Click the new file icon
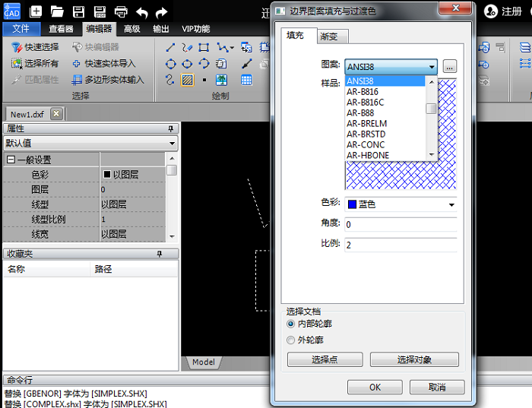Image resolution: width=532 pixels, height=408 pixels. tap(36, 11)
